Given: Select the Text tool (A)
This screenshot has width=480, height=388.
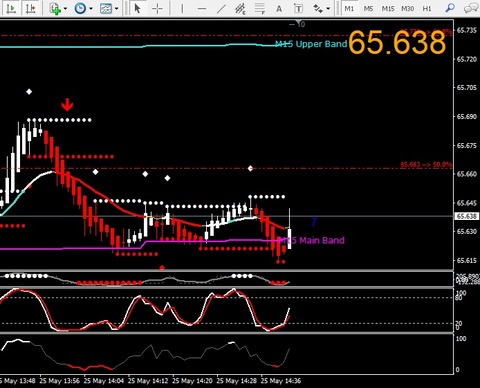Looking at the screenshot, I should tap(279, 8).
